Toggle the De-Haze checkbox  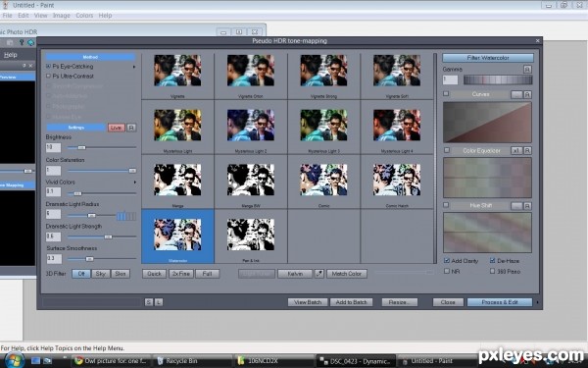tap(492, 260)
